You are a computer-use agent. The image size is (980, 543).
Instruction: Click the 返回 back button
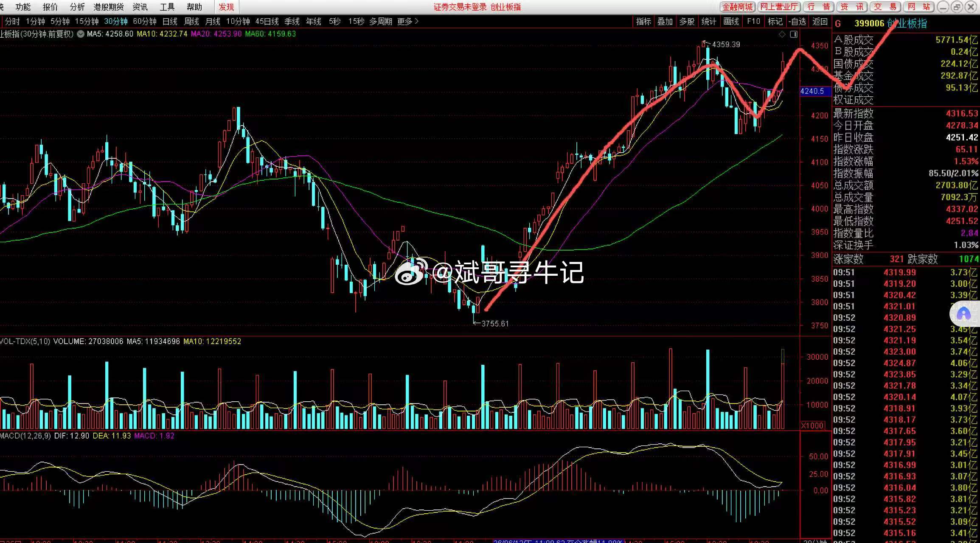(x=820, y=21)
